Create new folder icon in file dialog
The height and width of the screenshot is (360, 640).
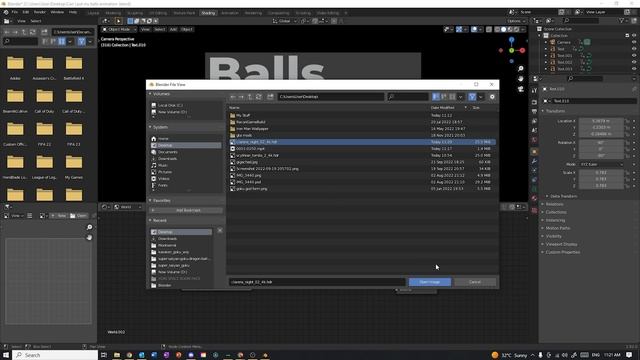point(270,97)
